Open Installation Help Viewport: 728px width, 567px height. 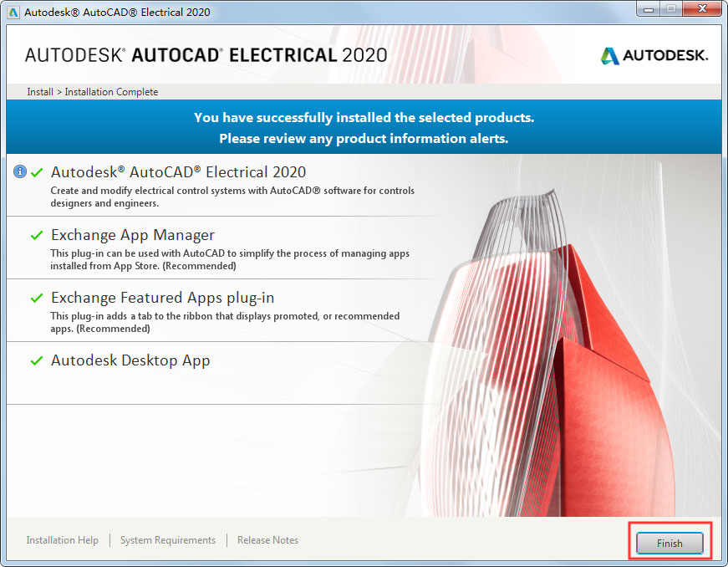tap(62, 540)
